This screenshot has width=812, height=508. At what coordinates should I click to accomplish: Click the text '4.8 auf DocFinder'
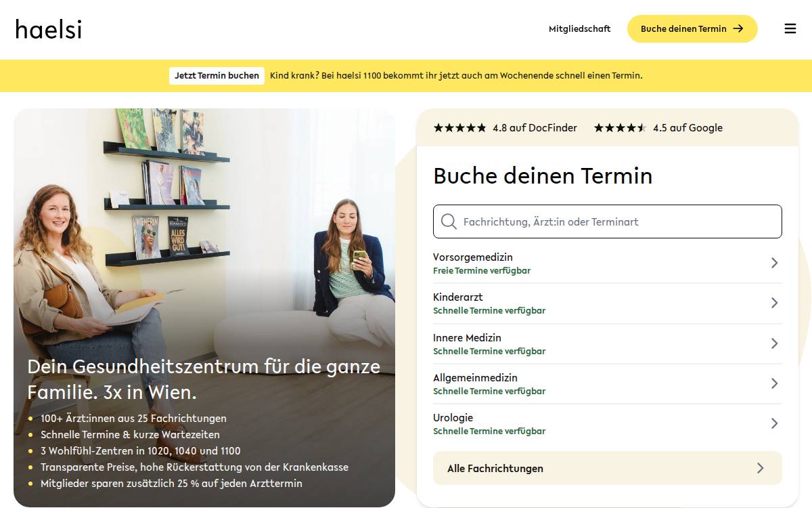point(535,127)
